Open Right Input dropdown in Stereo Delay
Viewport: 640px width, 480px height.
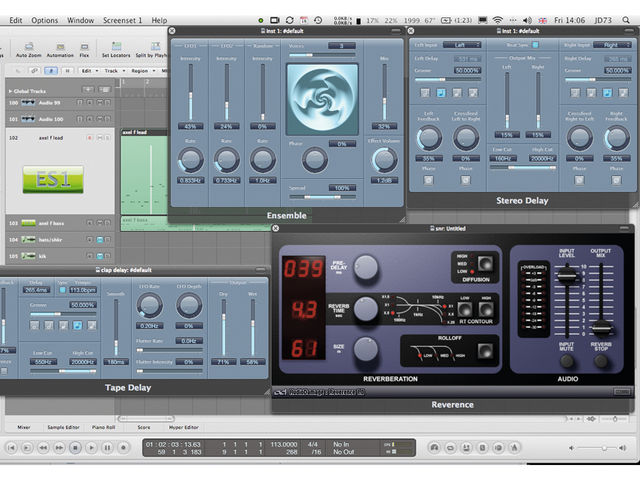pos(612,45)
